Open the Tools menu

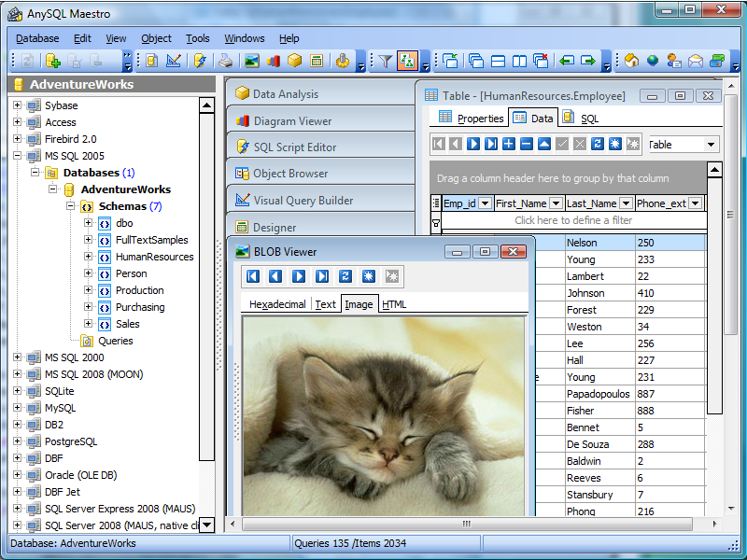197,38
